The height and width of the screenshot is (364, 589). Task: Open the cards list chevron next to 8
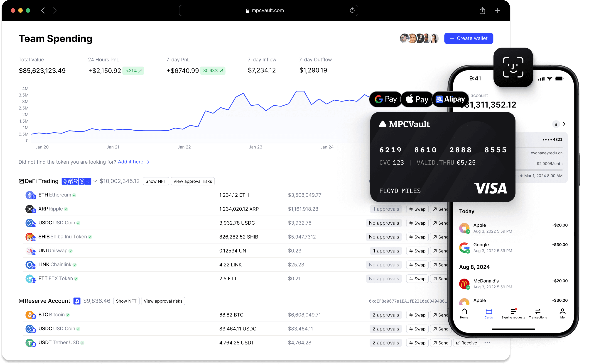564,124
